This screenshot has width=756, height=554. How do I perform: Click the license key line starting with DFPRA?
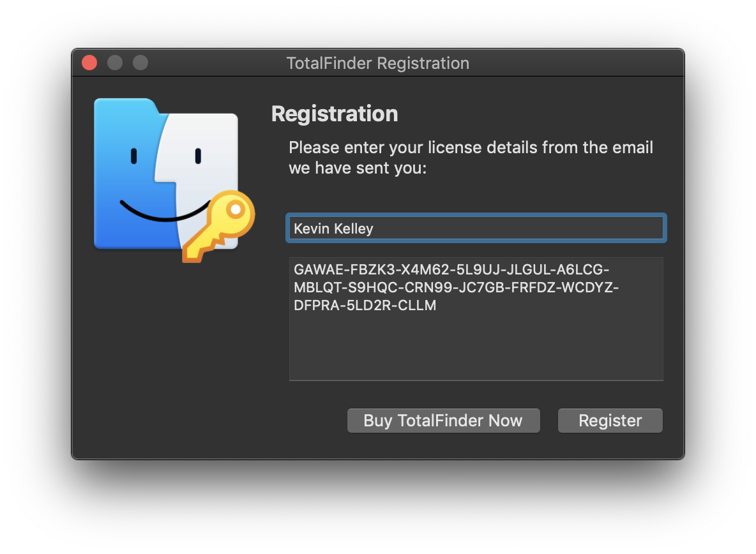365,305
